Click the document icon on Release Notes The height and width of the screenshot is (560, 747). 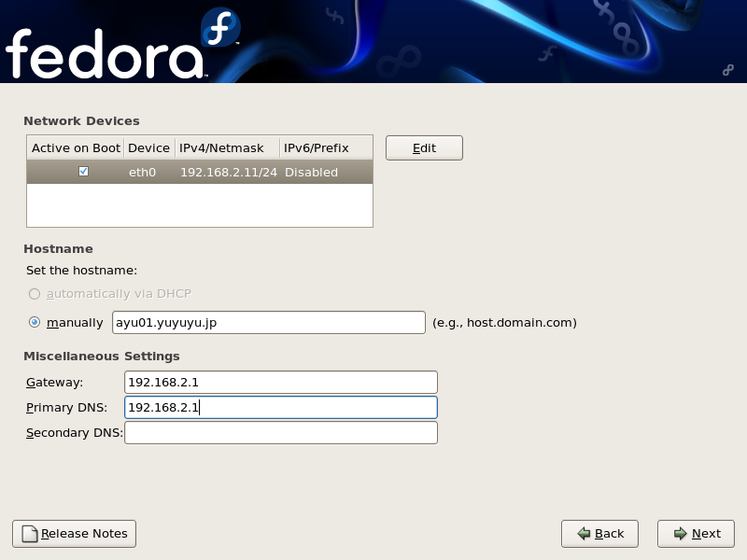pyautogui.click(x=30, y=534)
